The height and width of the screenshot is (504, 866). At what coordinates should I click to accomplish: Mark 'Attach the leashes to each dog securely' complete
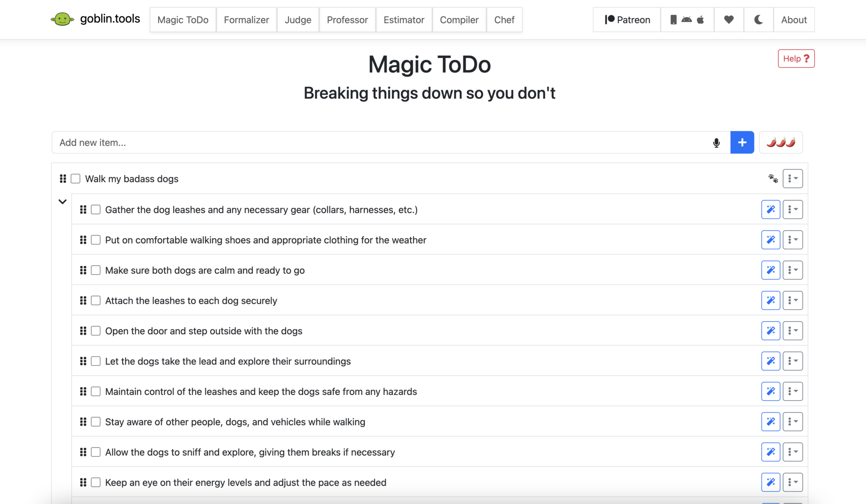pos(95,300)
